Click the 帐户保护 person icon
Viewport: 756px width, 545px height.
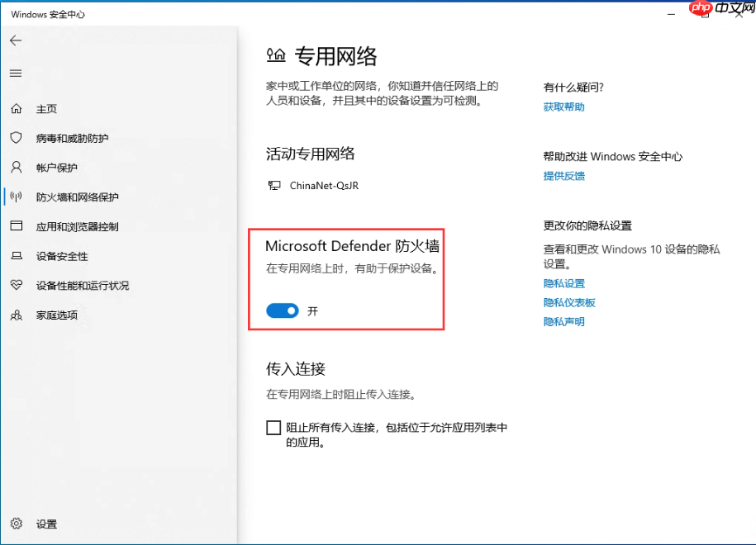[x=17, y=168]
